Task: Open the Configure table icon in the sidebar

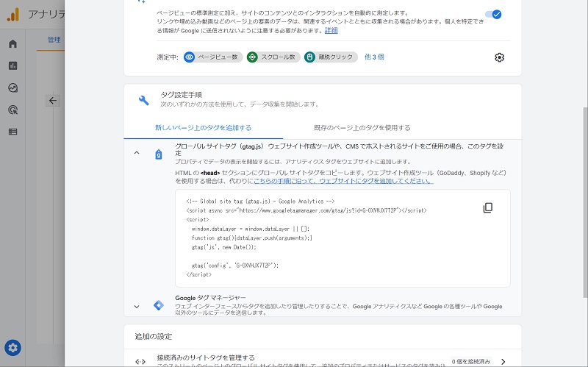Action: click(12, 132)
